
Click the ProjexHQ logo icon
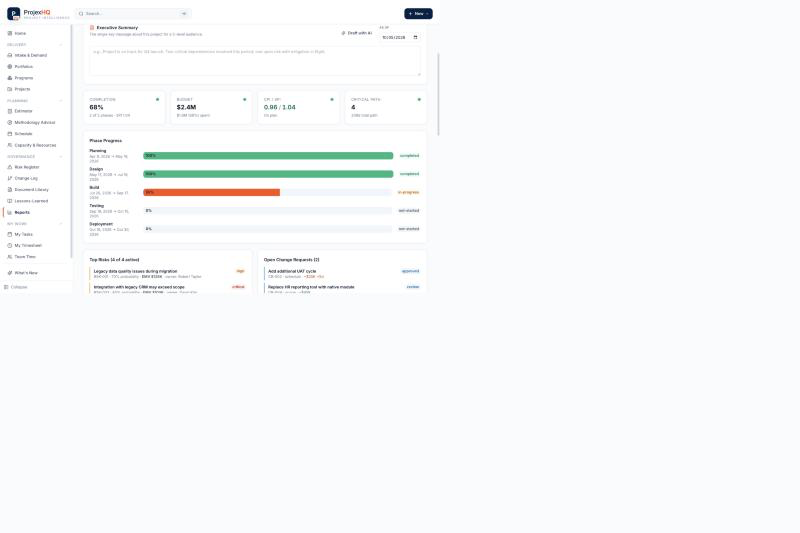(x=14, y=14)
